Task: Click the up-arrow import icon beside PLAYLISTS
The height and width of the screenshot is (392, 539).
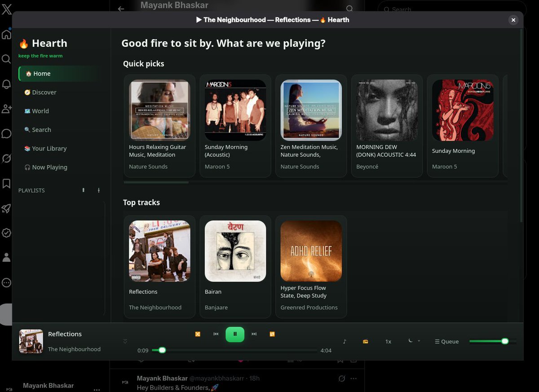Action: 83,190
